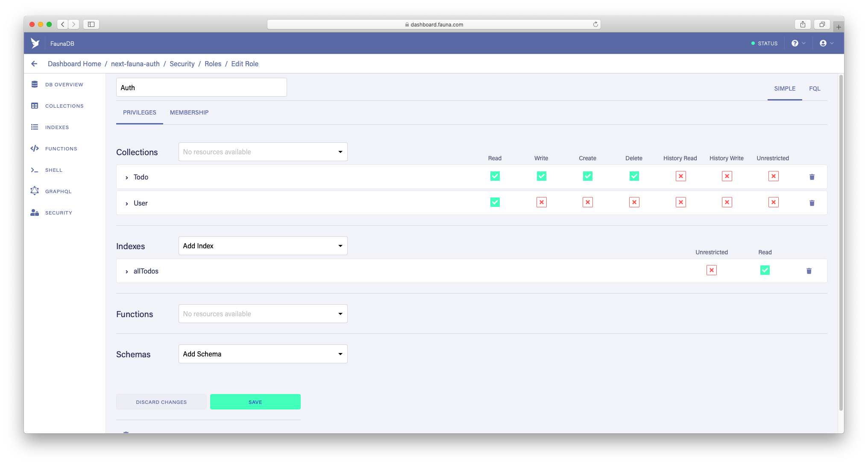Toggle Read permission for User
Screen dimensions: 868x465
point(495,202)
